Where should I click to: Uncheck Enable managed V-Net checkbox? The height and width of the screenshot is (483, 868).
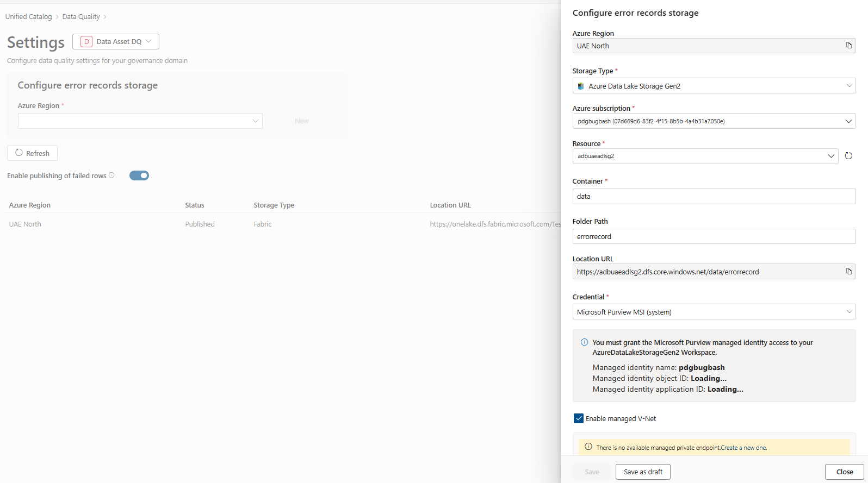(579, 418)
